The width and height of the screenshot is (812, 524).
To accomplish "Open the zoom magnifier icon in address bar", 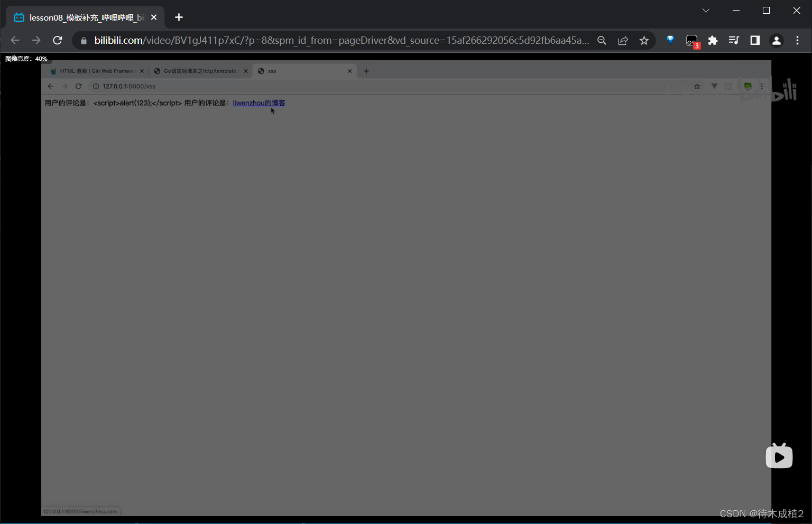I will point(602,41).
